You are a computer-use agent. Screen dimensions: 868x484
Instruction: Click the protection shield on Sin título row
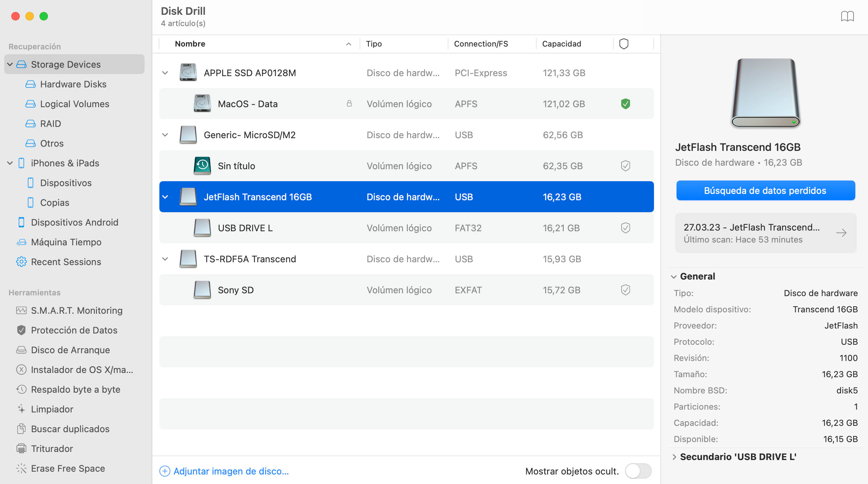pyautogui.click(x=625, y=166)
